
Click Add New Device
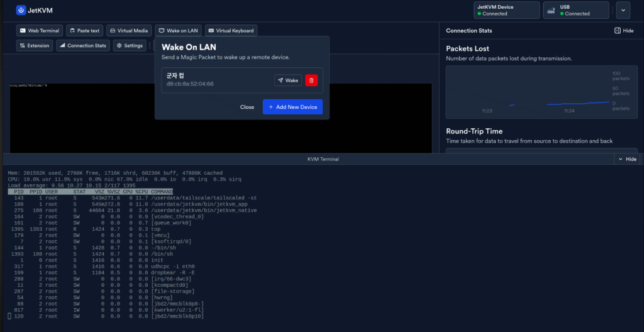coord(293,107)
